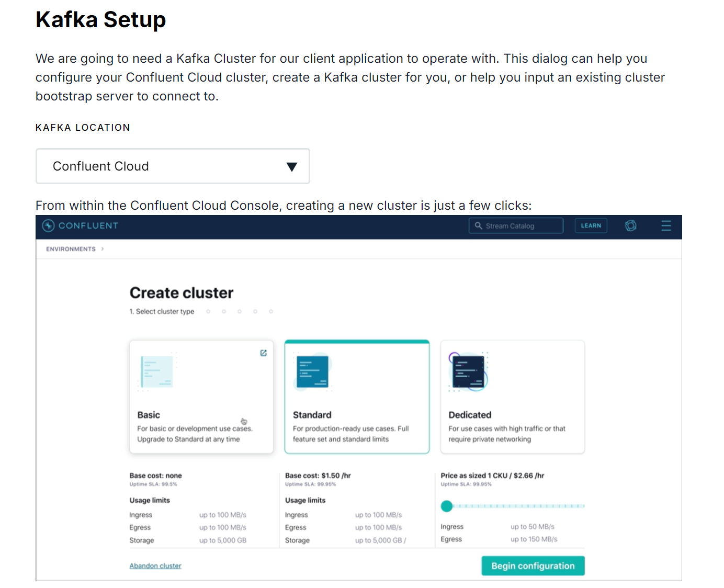Click the search magnifier icon
Screen dimensions: 724x588
478,225
